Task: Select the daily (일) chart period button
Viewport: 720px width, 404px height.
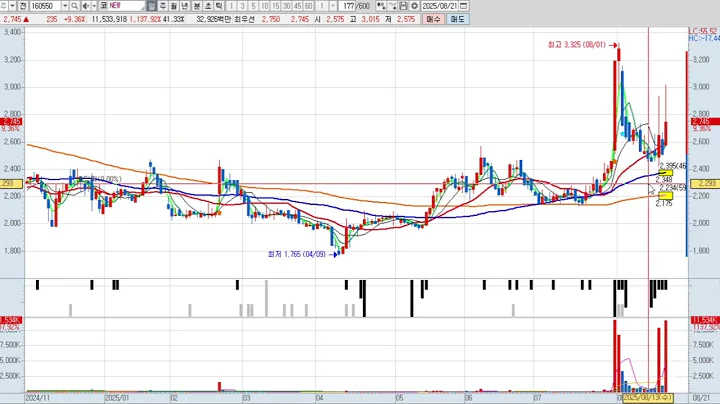Action: (152, 6)
